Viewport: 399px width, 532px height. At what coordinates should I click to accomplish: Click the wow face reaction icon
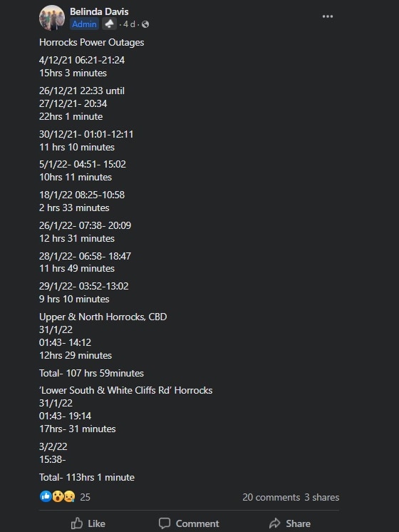click(58, 497)
